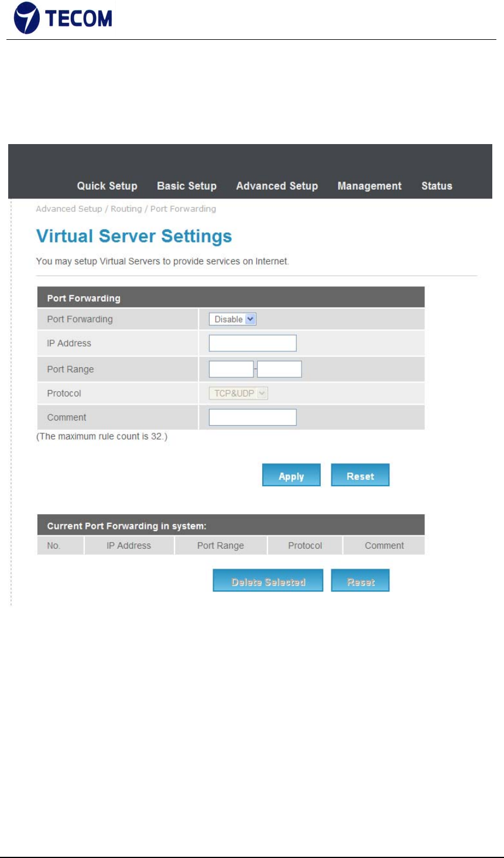This screenshot has width=504, height=858.
Task: Click the Delete Selected button
Action: pyautogui.click(x=268, y=581)
